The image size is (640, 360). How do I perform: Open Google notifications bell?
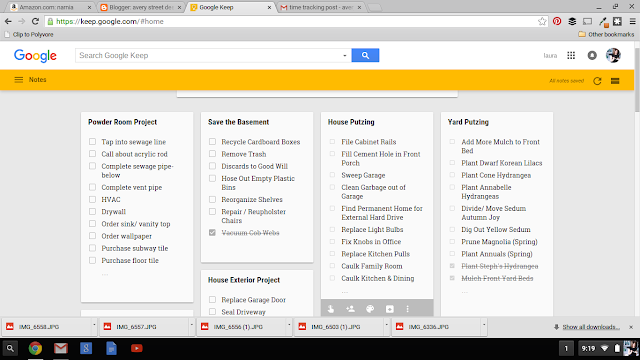[x=592, y=56]
